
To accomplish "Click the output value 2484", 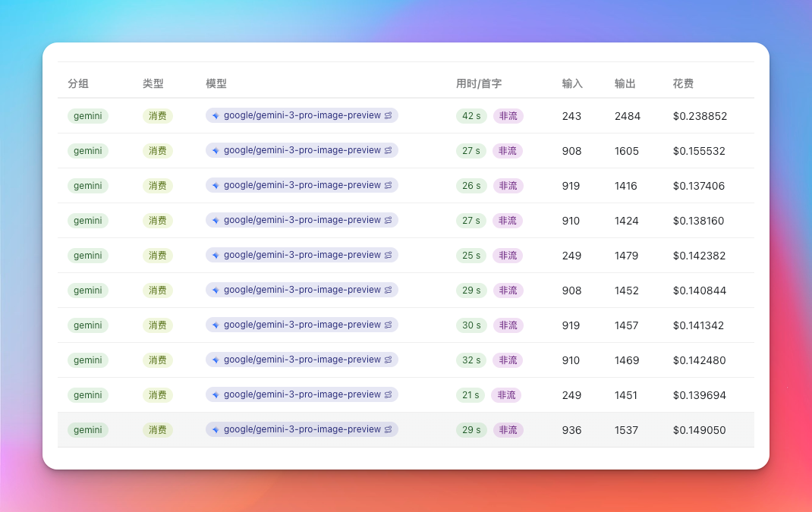I will point(628,116).
